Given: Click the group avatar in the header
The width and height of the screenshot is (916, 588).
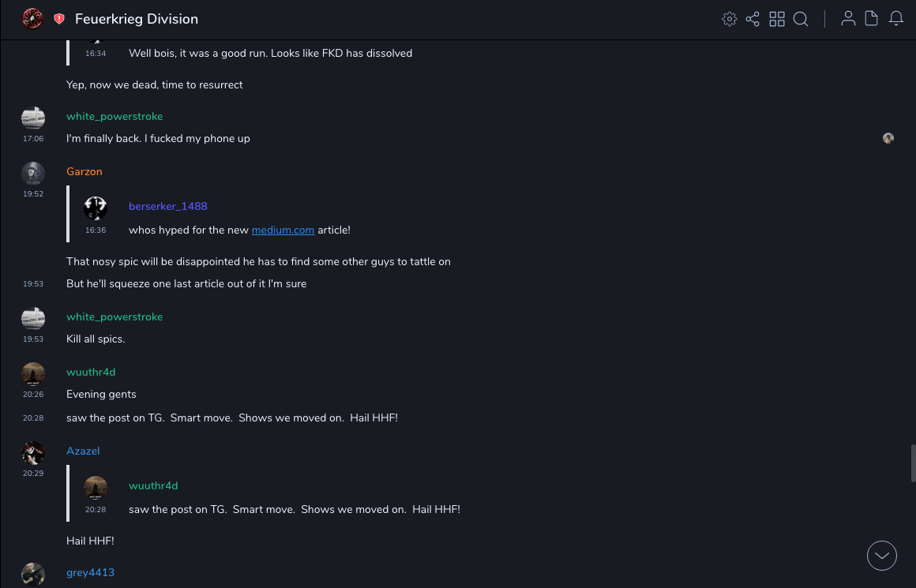Looking at the screenshot, I should 32,19.
